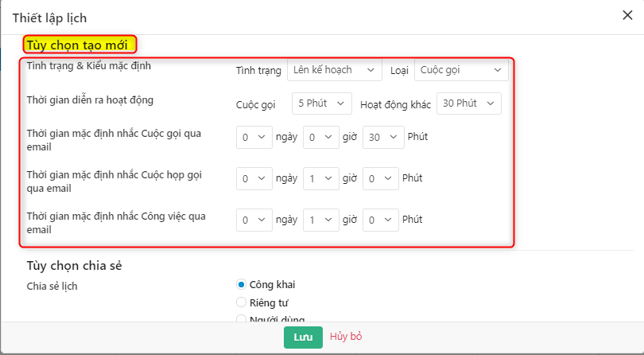644x355 pixels.
Task: Click the Hủy bỏ link
Action: (346, 337)
